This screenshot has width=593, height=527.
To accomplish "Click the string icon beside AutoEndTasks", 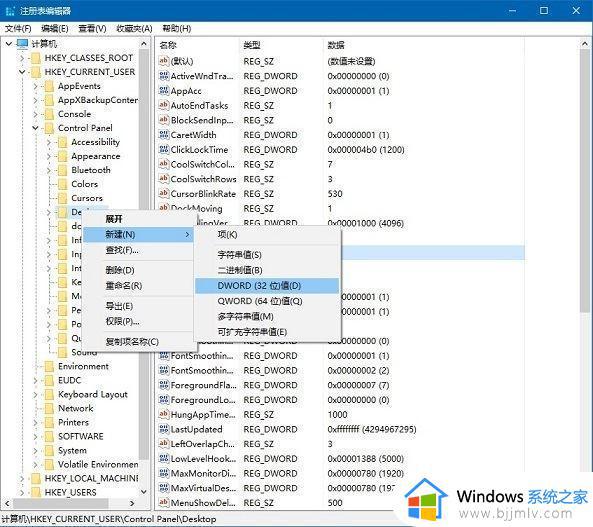I will pos(164,105).
